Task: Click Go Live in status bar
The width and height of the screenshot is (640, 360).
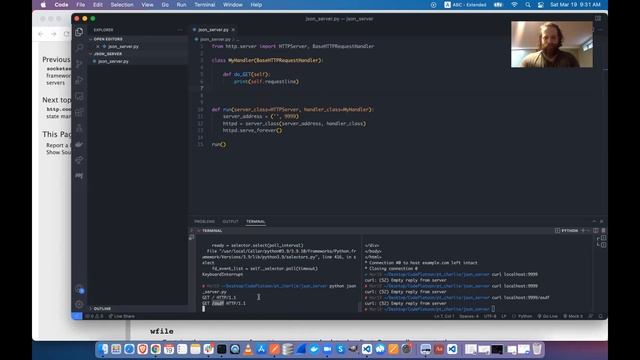Action: [547, 316]
